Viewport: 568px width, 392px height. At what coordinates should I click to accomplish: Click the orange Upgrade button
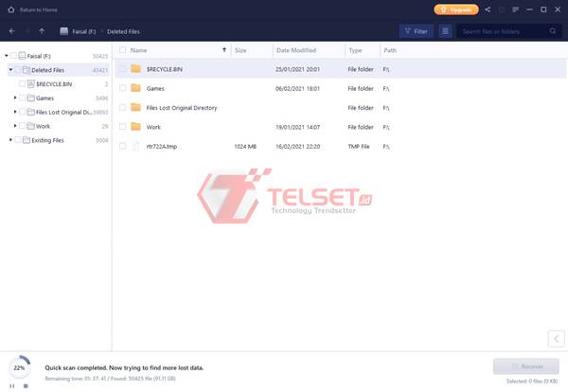pos(456,9)
